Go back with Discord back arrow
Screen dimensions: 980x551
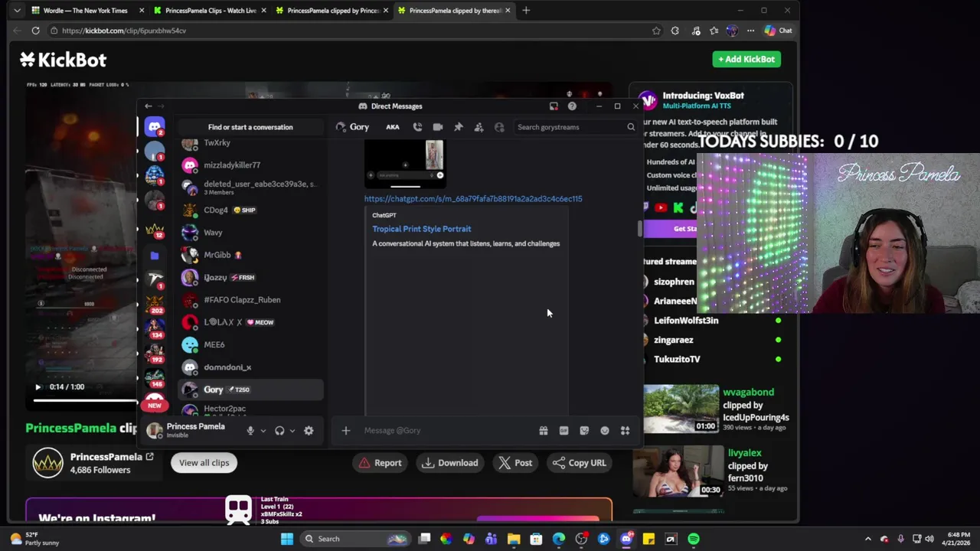pyautogui.click(x=149, y=106)
